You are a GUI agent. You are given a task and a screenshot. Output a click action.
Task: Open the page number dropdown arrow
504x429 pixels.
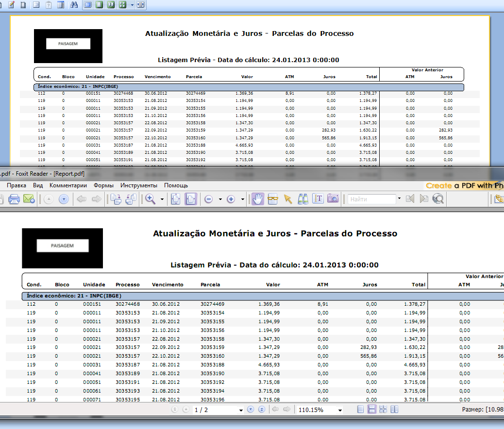(x=241, y=410)
